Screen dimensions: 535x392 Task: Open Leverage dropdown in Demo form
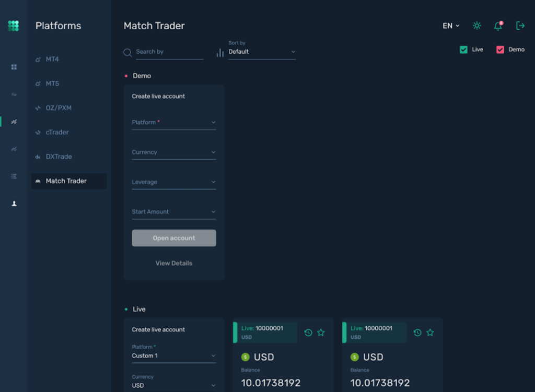click(173, 182)
